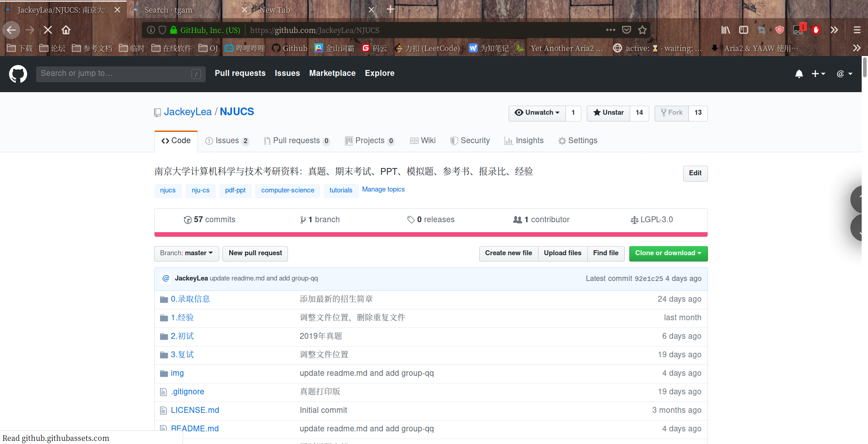Viewport: 868px width, 444px height.
Task: Click Upload files
Action: pos(562,253)
